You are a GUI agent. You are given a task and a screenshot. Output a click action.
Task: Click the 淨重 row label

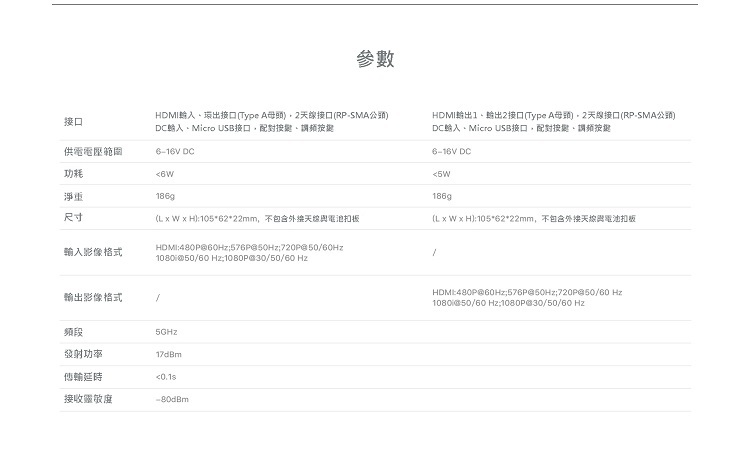coord(73,196)
